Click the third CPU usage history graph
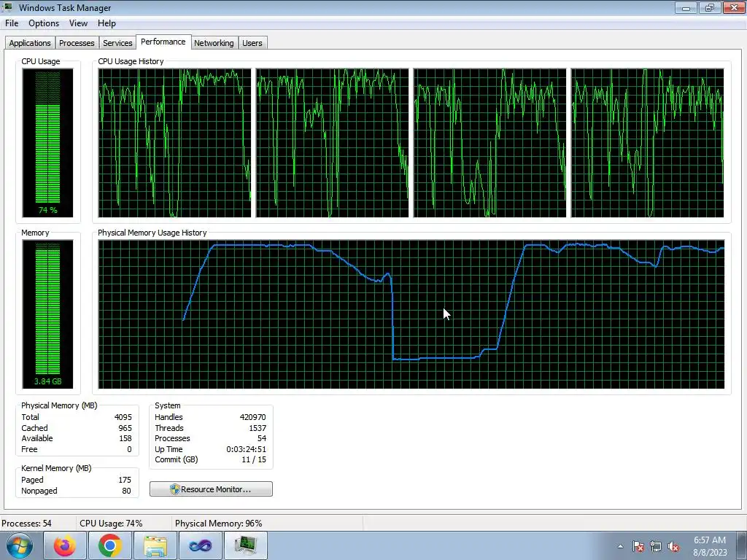Viewport: 747px width, 560px height. click(x=489, y=143)
